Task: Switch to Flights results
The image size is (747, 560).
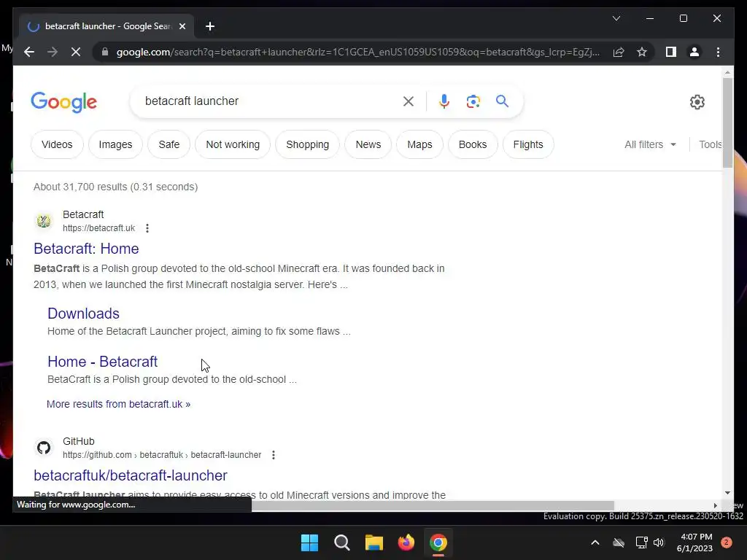Action: click(528, 144)
